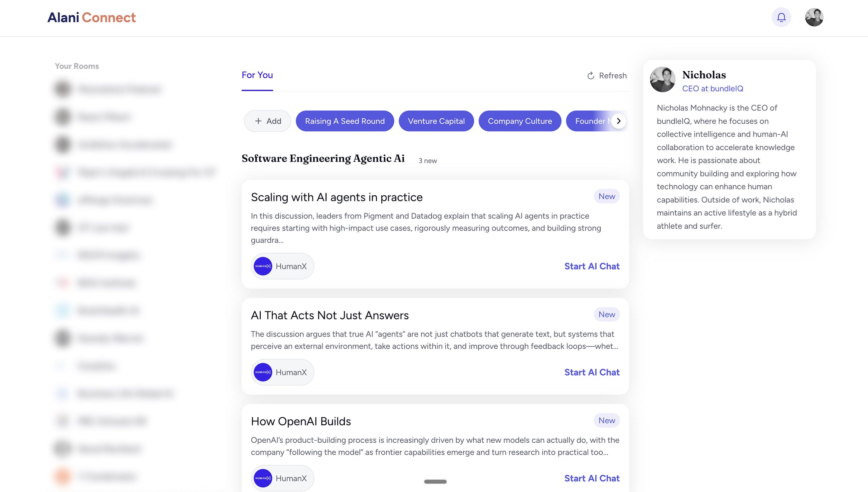Open CEO at bundleIQ link

pos(712,88)
